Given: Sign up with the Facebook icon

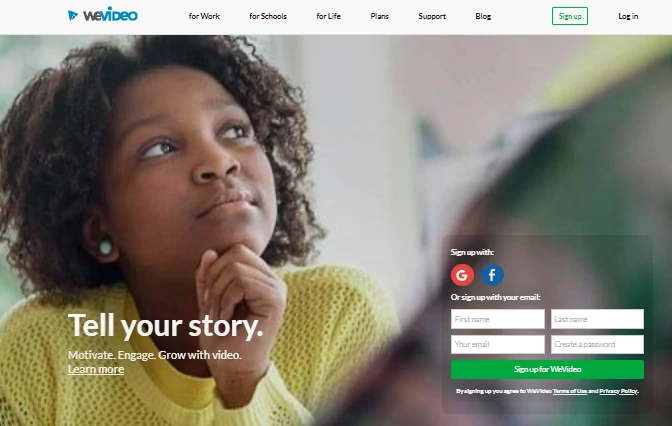Looking at the screenshot, I should coord(492,275).
